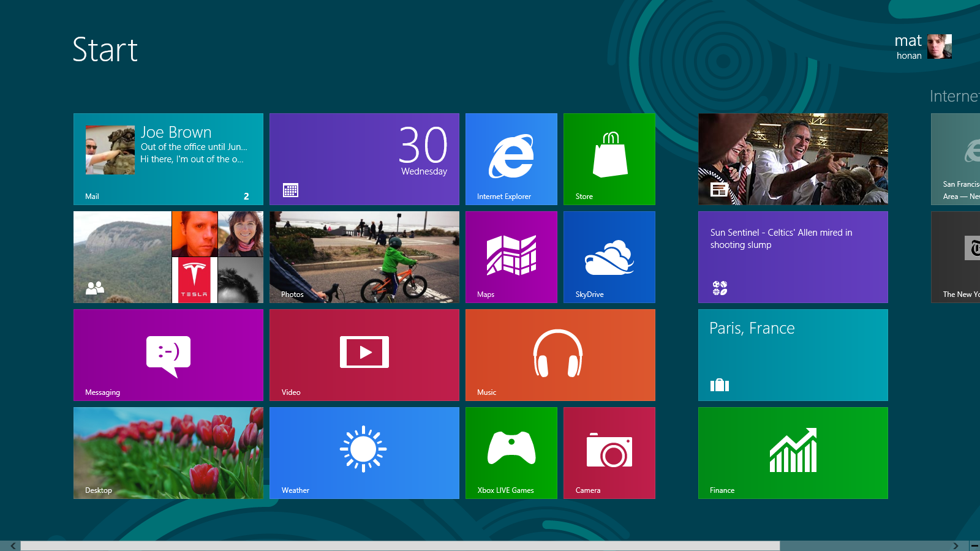Open the Finance app
This screenshot has width=980, height=551.
click(793, 453)
